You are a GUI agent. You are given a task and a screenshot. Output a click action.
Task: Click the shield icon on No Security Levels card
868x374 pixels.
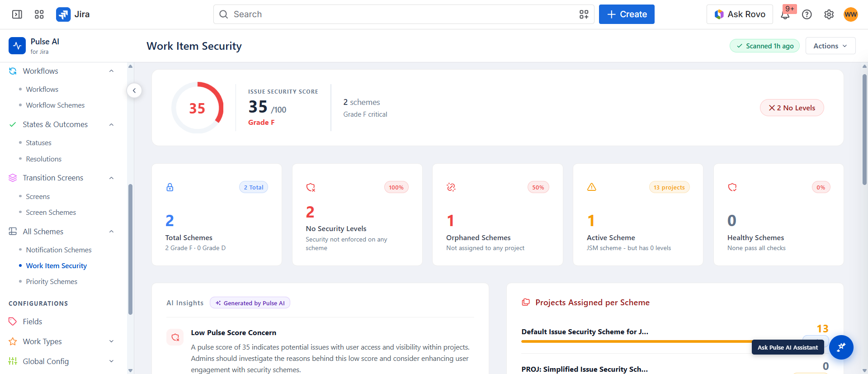point(311,187)
